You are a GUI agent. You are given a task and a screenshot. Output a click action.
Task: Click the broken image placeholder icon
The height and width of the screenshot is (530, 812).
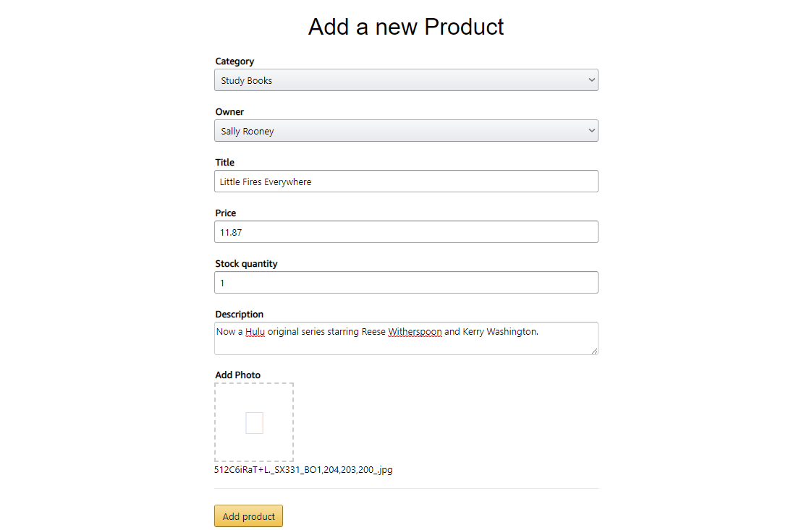(254, 423)
